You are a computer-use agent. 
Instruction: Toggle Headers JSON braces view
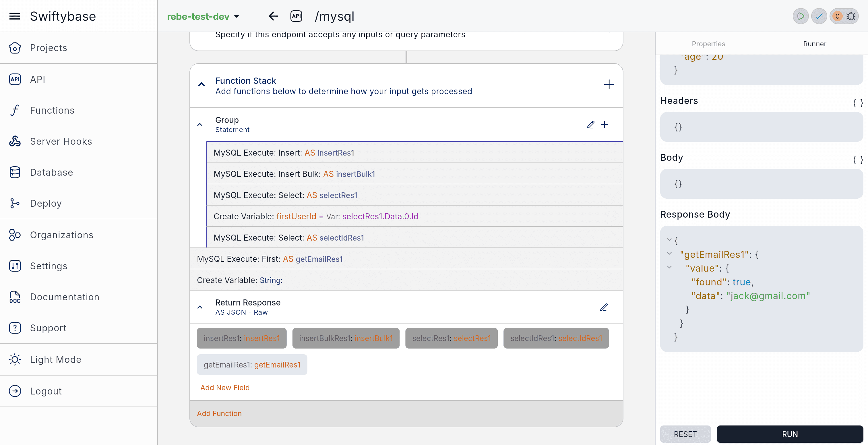pyautogui.click(x=858, y=103)
